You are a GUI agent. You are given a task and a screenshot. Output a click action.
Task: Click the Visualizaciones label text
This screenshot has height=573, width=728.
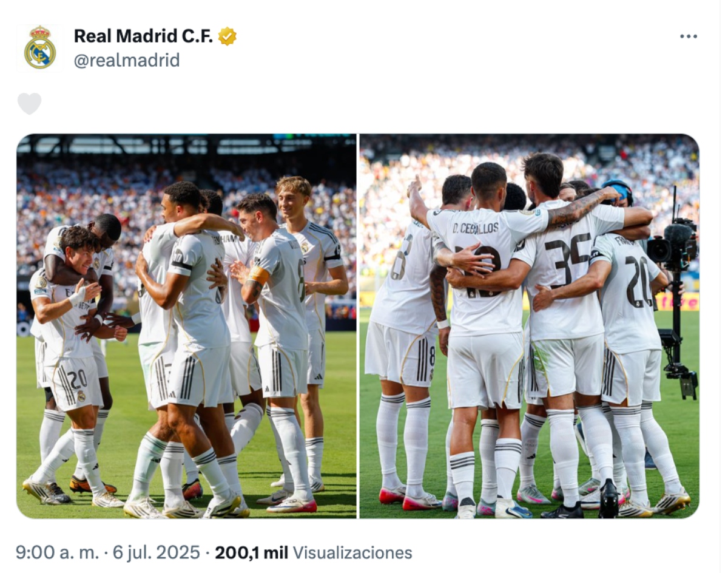tap(352, 552)
